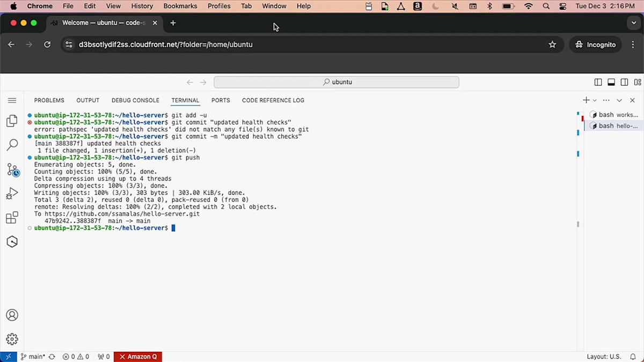Collapse the panel with the chevron icon
Viewport: 644px width, 362px height.
coord(619,100)
